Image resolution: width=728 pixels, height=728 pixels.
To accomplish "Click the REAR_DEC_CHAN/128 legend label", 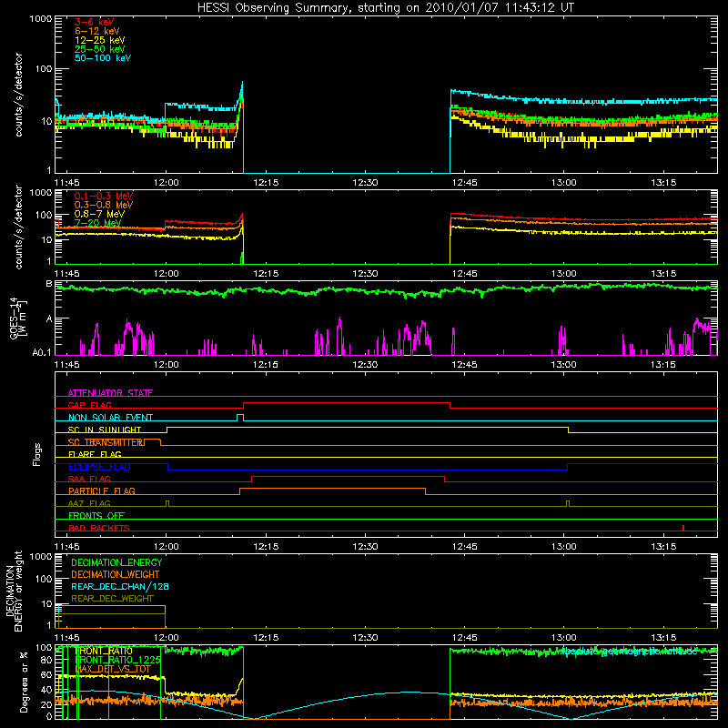I will [x=120, y=586].
